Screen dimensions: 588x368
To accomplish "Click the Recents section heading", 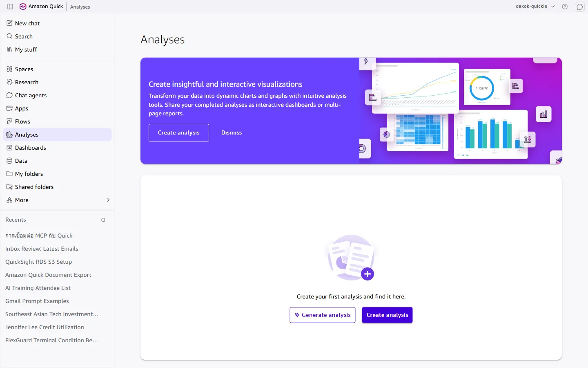I will click(16, 220).
